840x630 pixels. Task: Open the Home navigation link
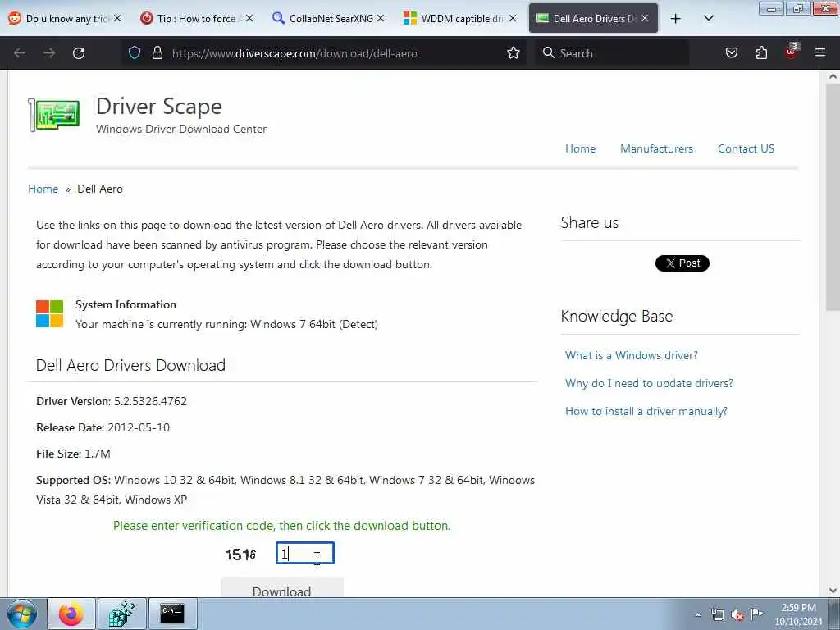(580, 149)
